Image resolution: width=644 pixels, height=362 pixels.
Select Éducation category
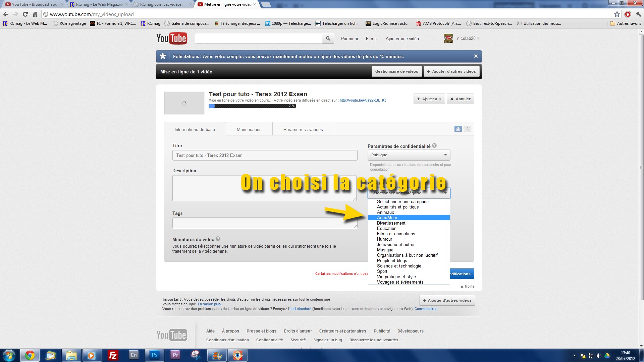point(409,228)
